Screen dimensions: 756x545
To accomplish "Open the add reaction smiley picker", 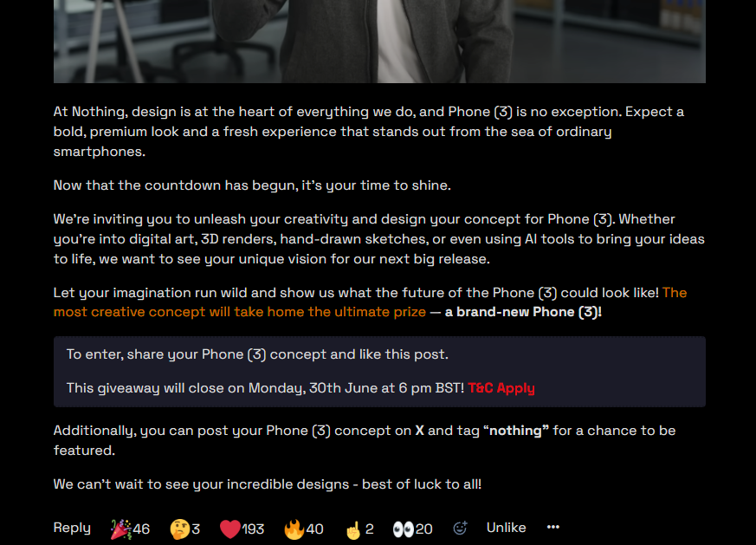I will point(460,529).
